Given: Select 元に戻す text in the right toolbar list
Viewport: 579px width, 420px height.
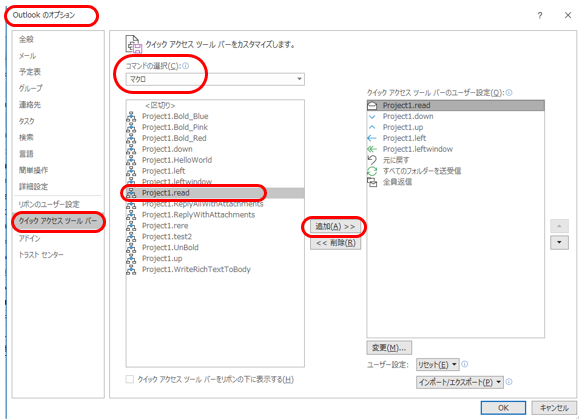Looking at the screenshot, I should tap(396, 160).
